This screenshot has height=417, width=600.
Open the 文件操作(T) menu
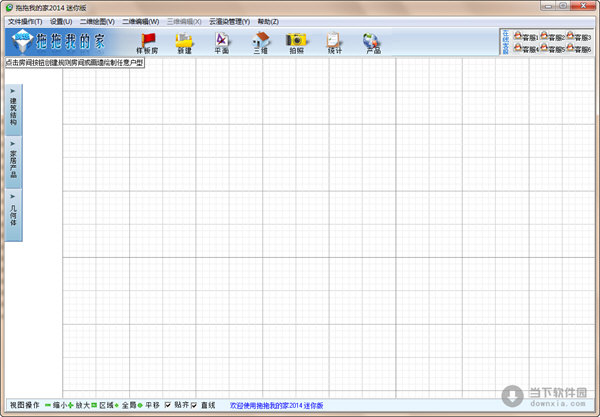click(25, 21)
